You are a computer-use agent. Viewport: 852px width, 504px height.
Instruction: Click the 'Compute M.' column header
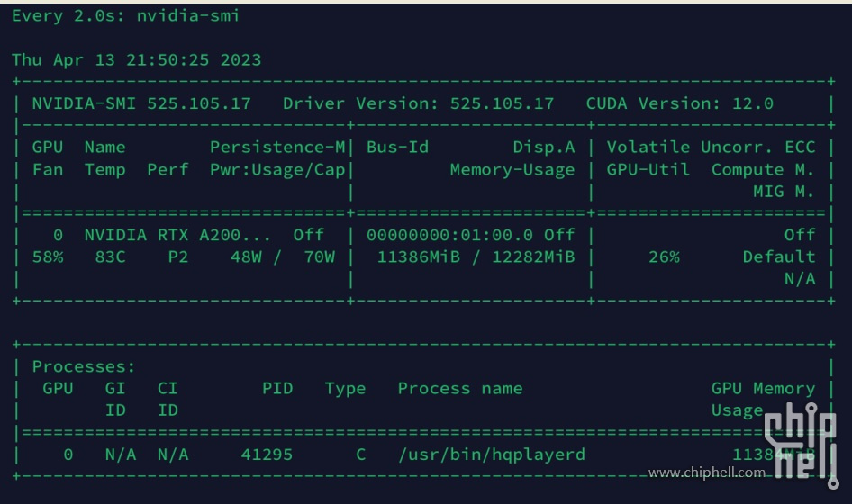pyautogui.click(x=763, y=169)
